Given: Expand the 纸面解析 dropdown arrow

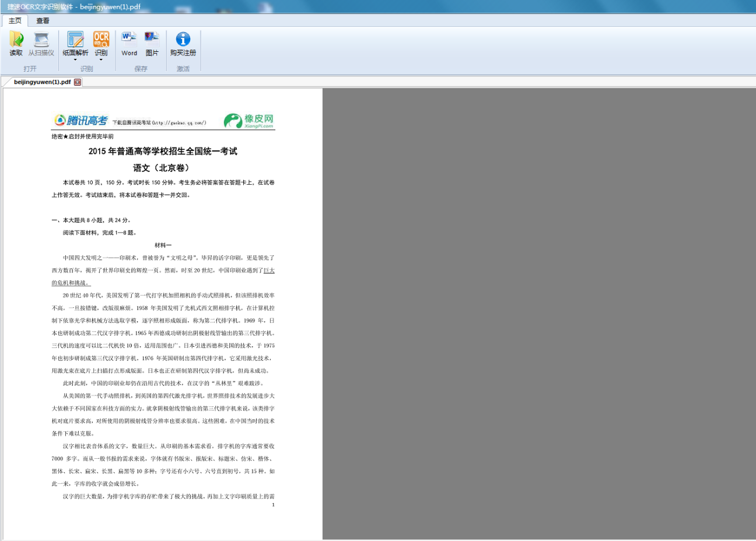Looking at the screenshot, I should 75,59.
